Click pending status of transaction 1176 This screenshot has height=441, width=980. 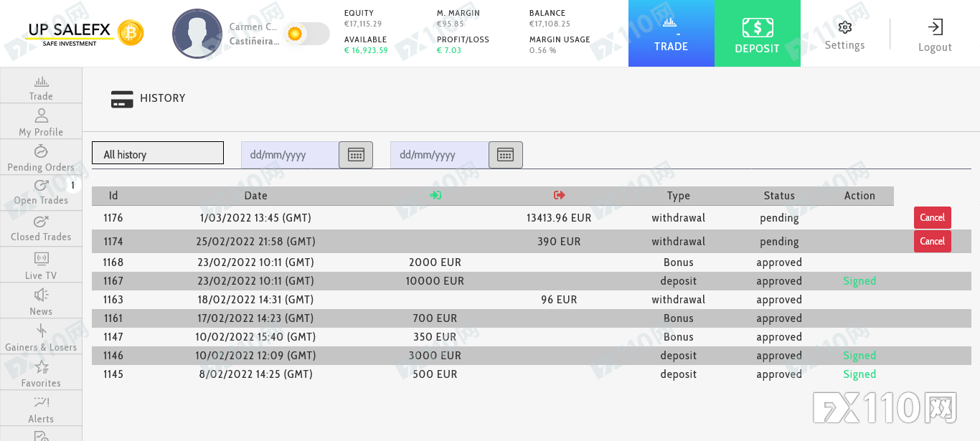click(x=779, y=218)
